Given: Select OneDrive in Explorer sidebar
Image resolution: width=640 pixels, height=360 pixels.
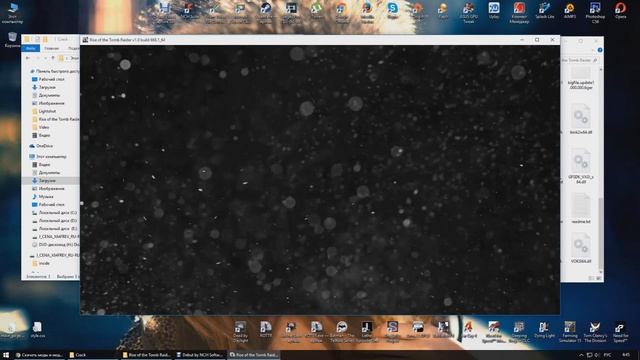Looking at the screenshot, I should pyautogui.click(x=41, y=146).
